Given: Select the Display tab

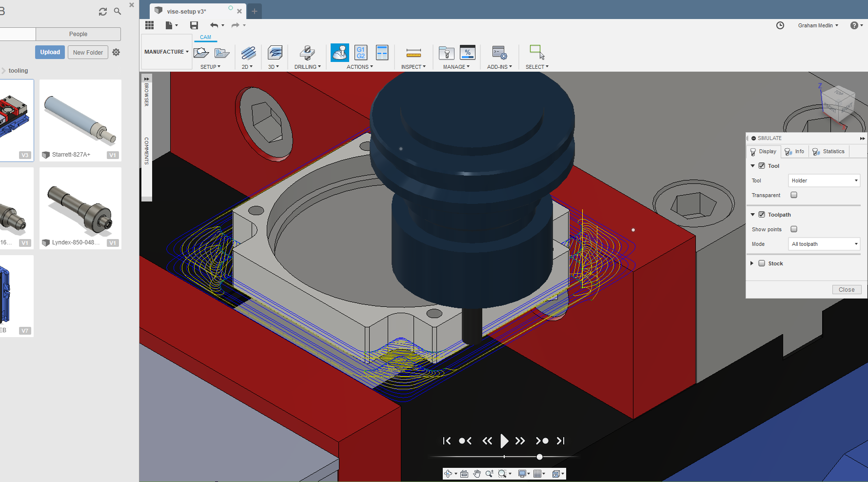Looking at the screenshot, I should 764,152.
